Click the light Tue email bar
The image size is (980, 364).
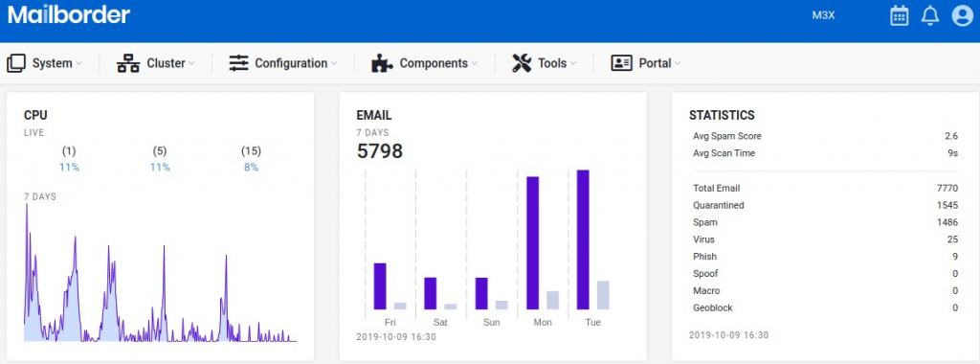(603, 295)
